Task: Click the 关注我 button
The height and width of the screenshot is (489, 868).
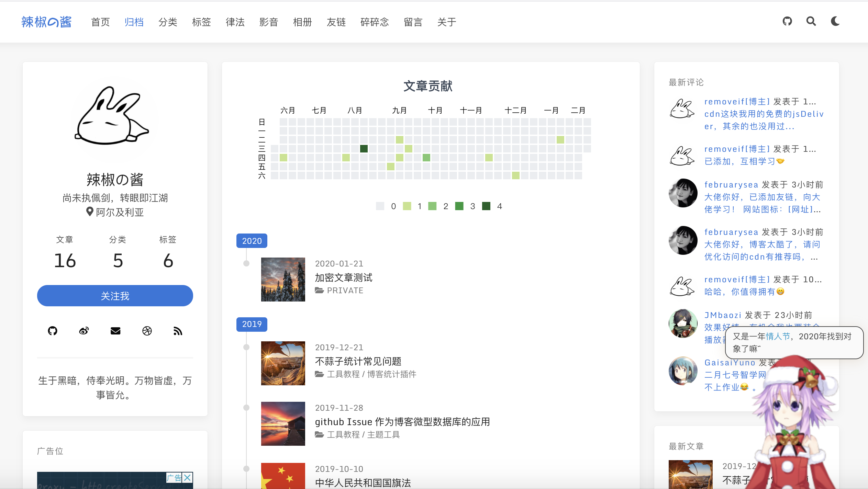Action: coord(115,296)
